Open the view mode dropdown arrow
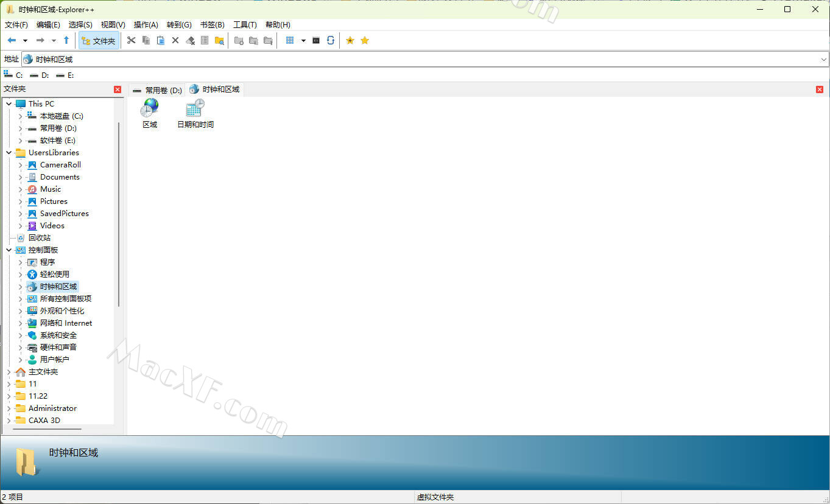Image resolution: width=830 pixels, height=504 pixels. tap(303, 41)
